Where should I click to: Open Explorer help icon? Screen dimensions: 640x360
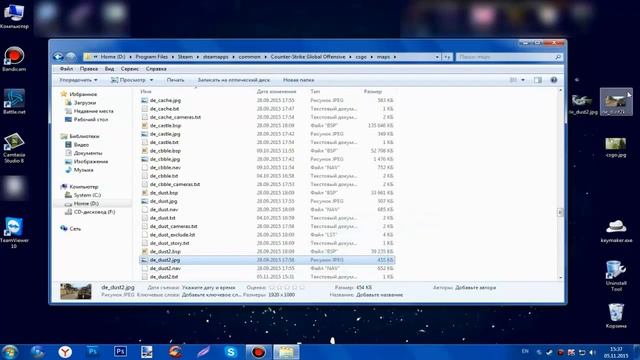(553, 80)
